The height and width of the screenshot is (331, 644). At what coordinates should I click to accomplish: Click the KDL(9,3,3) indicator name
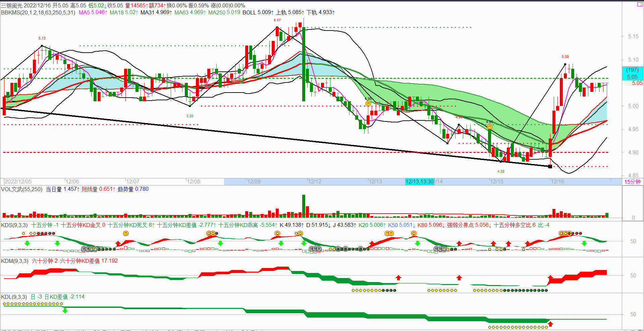point(14,297)
